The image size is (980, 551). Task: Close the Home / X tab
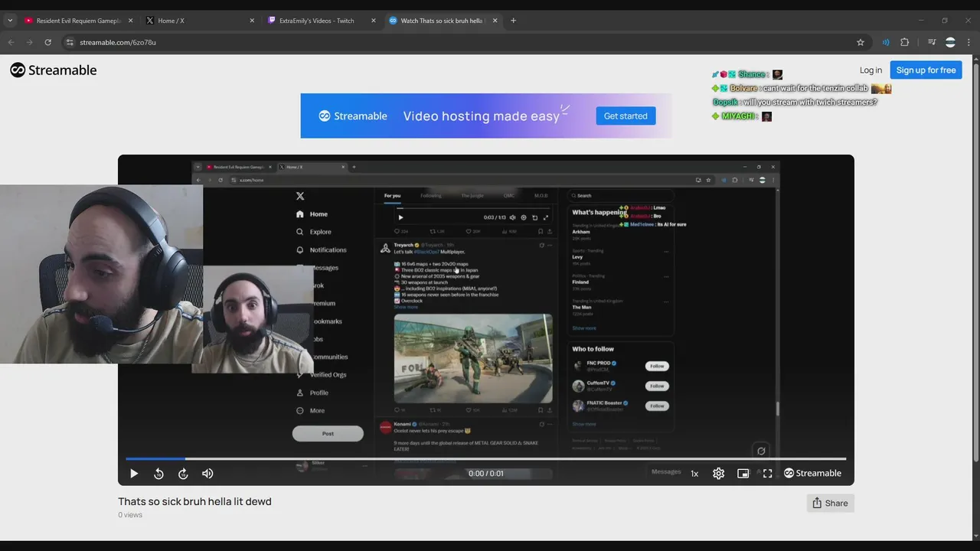point(252,21)
